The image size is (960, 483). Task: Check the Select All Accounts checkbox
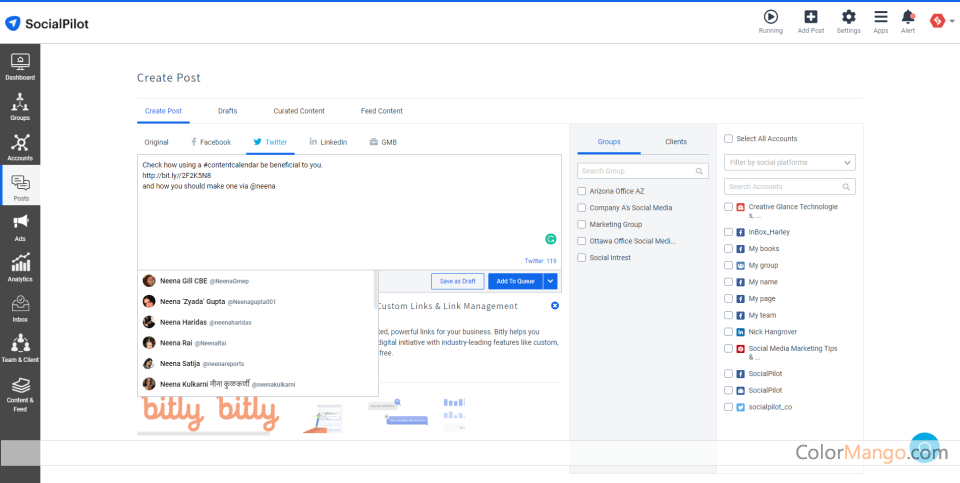click(x=728, y=139)
